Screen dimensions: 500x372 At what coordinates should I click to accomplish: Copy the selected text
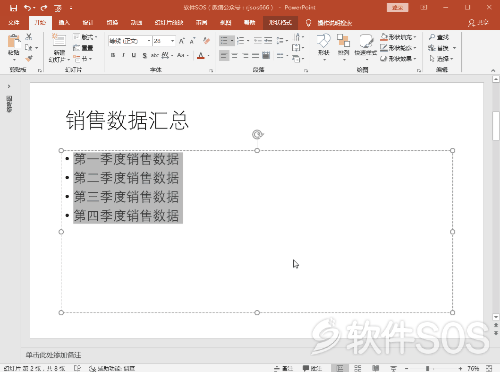pos(29,48)
